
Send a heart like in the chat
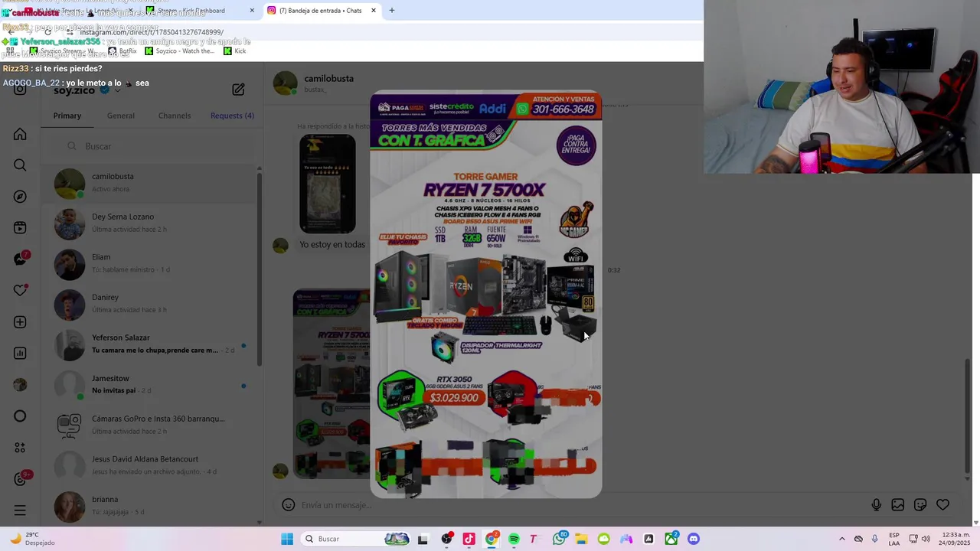click(x=942, y=505)
